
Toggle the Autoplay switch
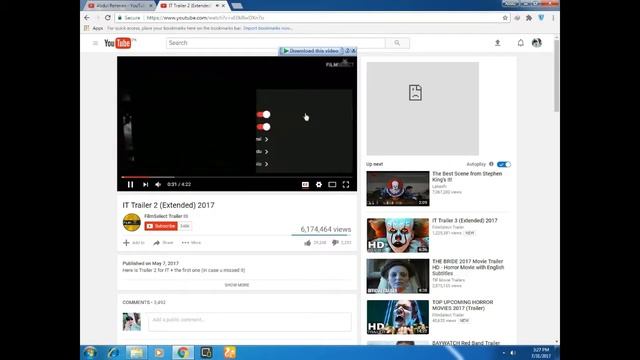504,164
